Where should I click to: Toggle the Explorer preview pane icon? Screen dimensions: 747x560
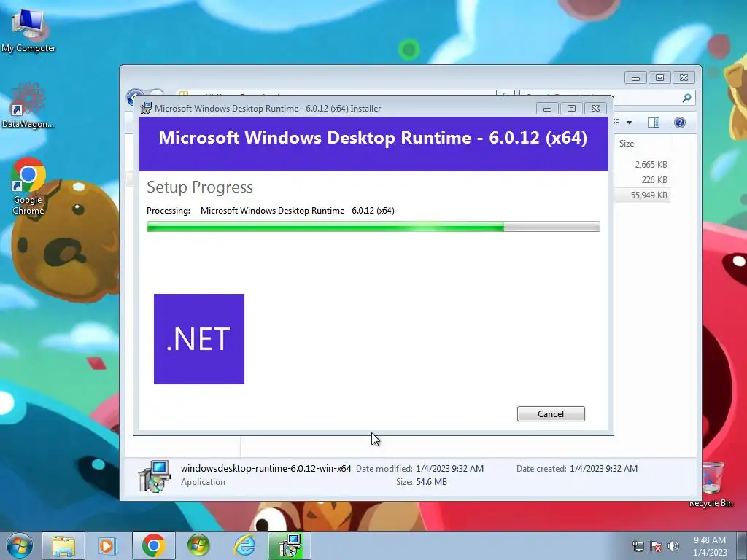[654, 122]
